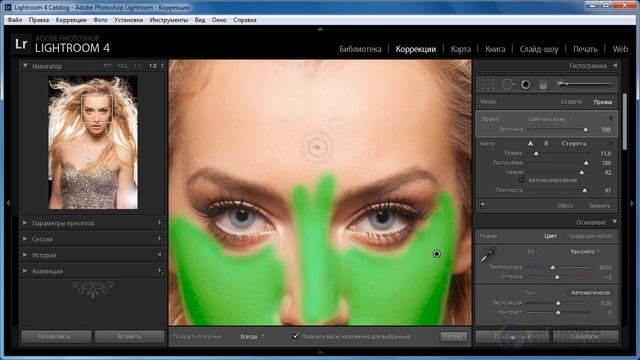Click the navigator preview thumbnail
The image size is (640, 360).
(x=93, y=142)
